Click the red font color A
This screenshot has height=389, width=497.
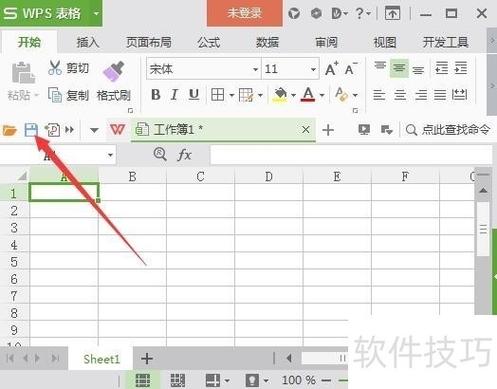[308, 94]
